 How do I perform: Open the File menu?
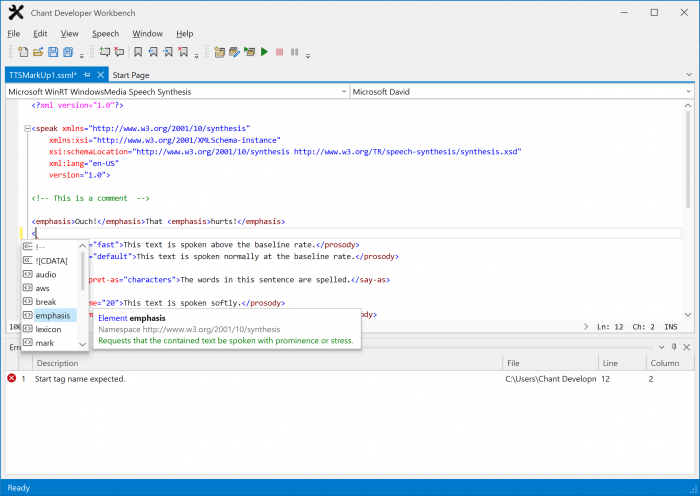[x=13, y=33]
